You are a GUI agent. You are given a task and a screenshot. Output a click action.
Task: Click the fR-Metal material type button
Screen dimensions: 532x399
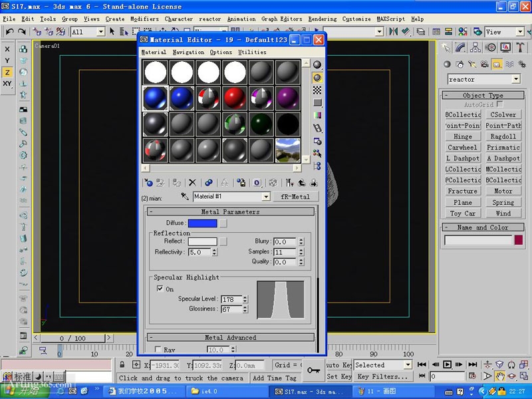click(295, 196)
